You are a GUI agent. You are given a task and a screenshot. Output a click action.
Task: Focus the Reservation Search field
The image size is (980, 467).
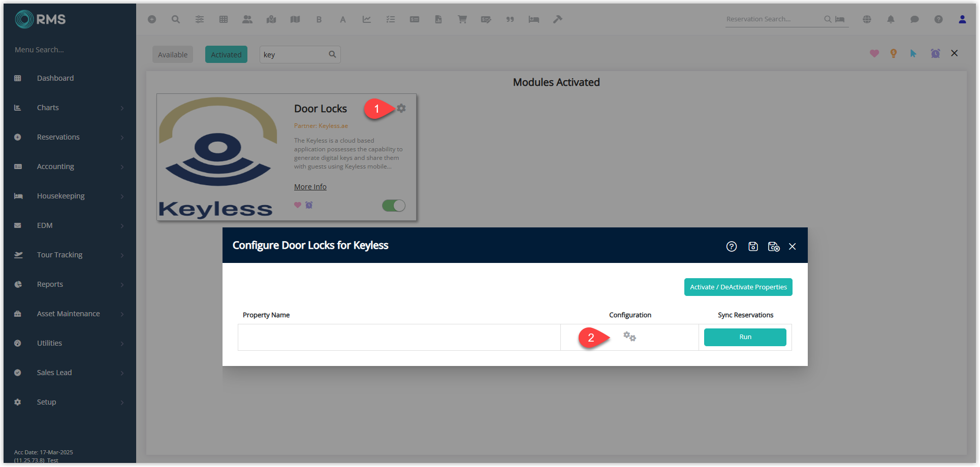coord(774,19)
